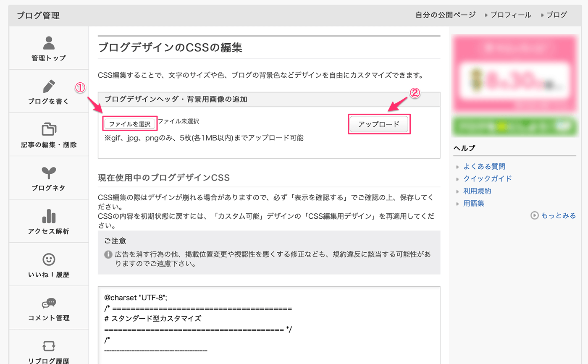Open 管理トップ person icon
Screen dimensions: 588x364
49,43
